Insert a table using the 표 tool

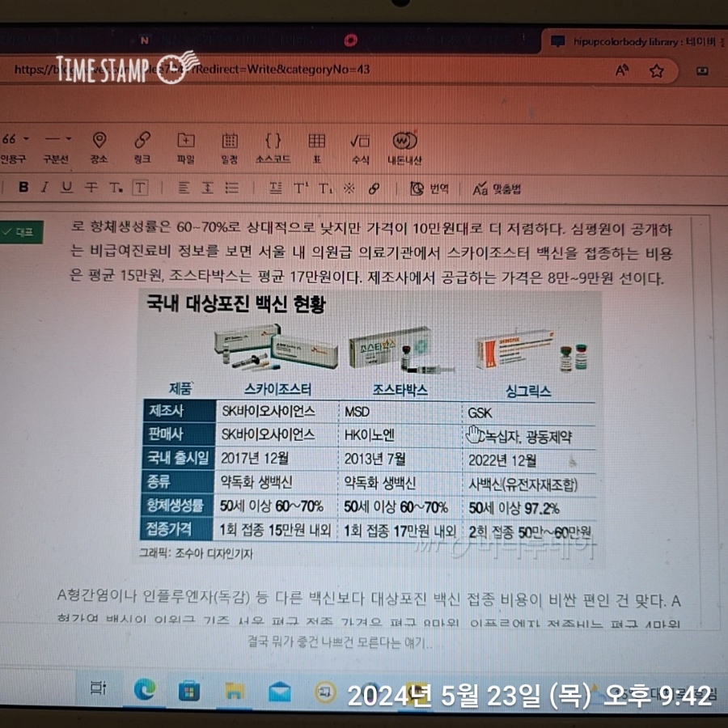click(x=316, y=148)
